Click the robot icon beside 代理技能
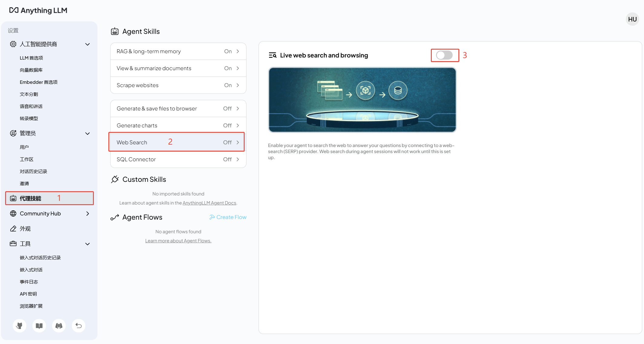The width and height of the screenshot is (644, 344). (13, 198)
